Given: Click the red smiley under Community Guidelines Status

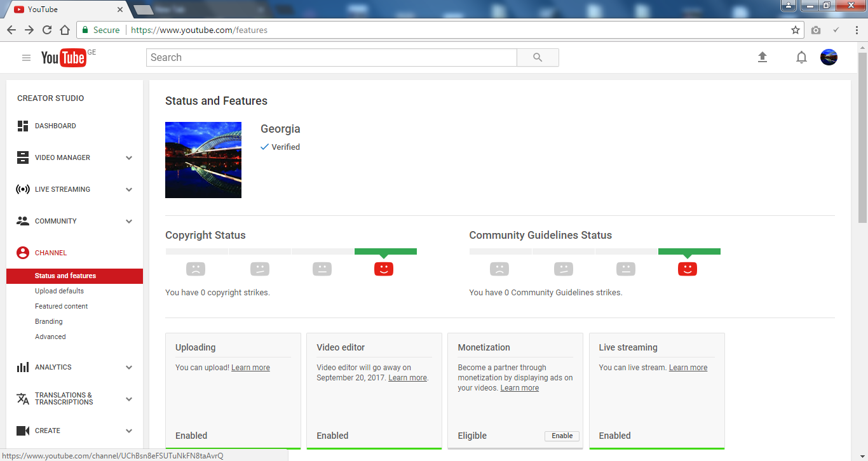Looking at the screenshot, I should coord(688,269).
